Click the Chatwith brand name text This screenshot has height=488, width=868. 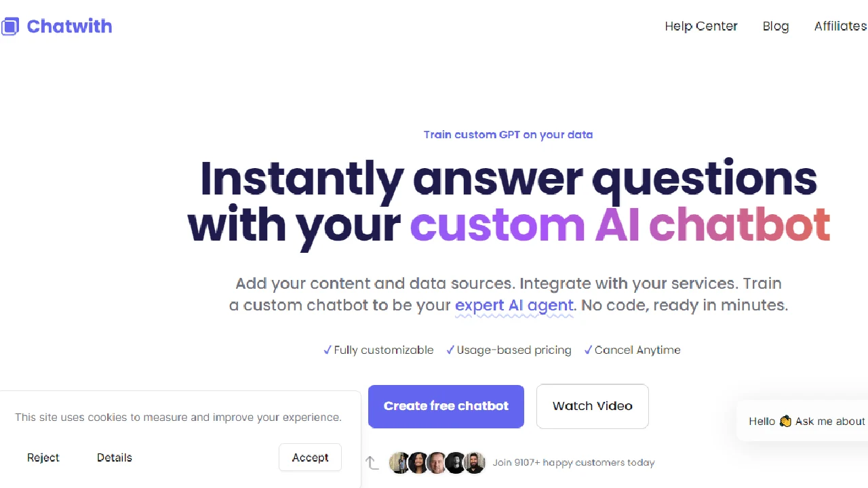tap(69, 26)
